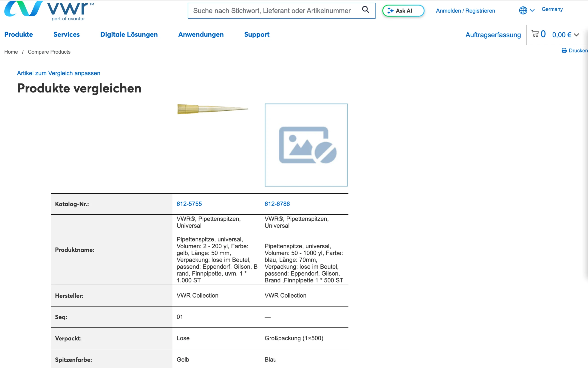Screen dimensions: 588x368
Task: Click the Hersteller: row label
Action: pyautogui.click(x=69, y=296)
